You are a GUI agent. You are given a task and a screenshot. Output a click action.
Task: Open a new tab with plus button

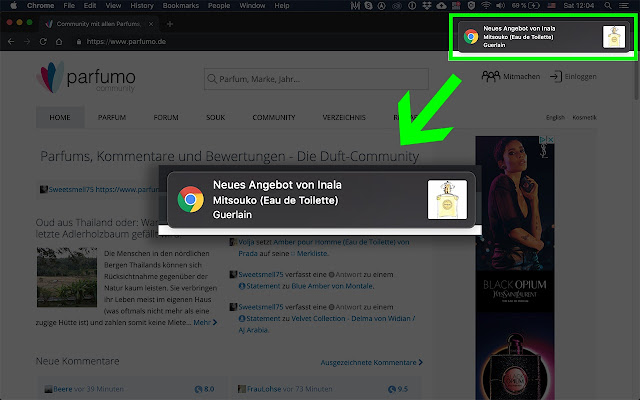(x=169, y=24)
